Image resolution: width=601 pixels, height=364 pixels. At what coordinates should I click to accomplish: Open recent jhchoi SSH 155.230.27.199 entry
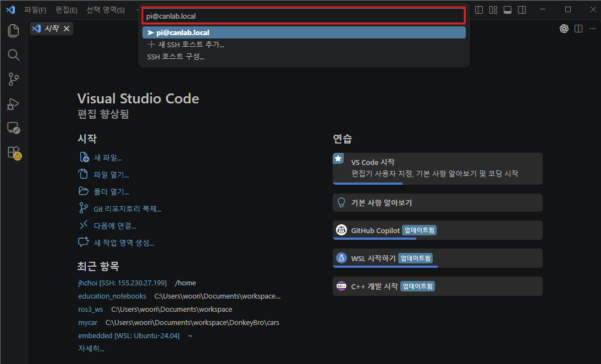point(122,283)
